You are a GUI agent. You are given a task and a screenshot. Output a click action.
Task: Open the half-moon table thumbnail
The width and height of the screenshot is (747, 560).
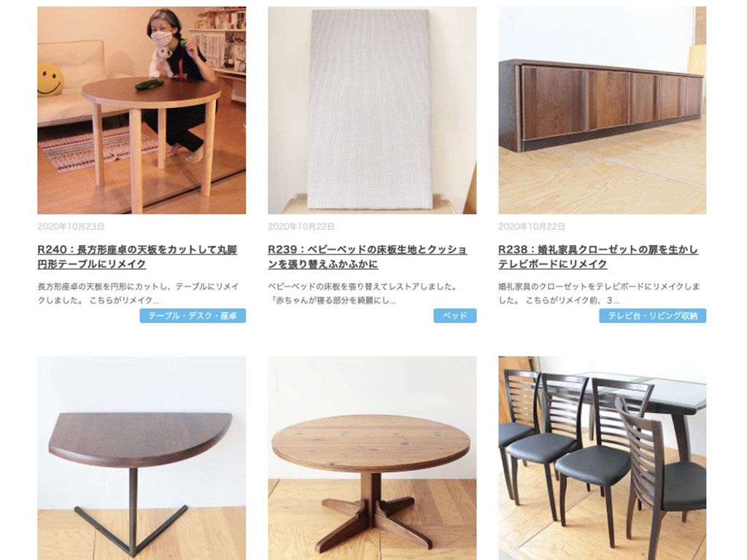tap(142, 458)
